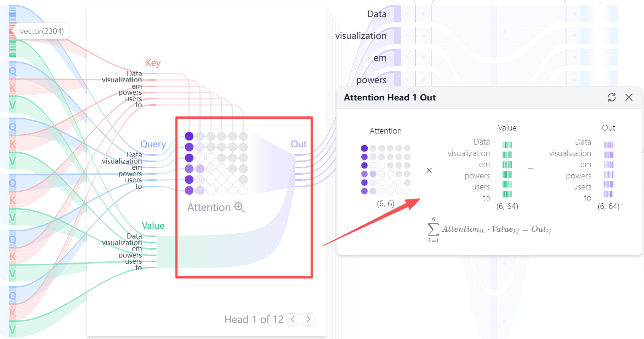The height and width of the screenshot is (339, 644).
Task: Click the topmost V block in left column
Action: (x=13, y=105)
